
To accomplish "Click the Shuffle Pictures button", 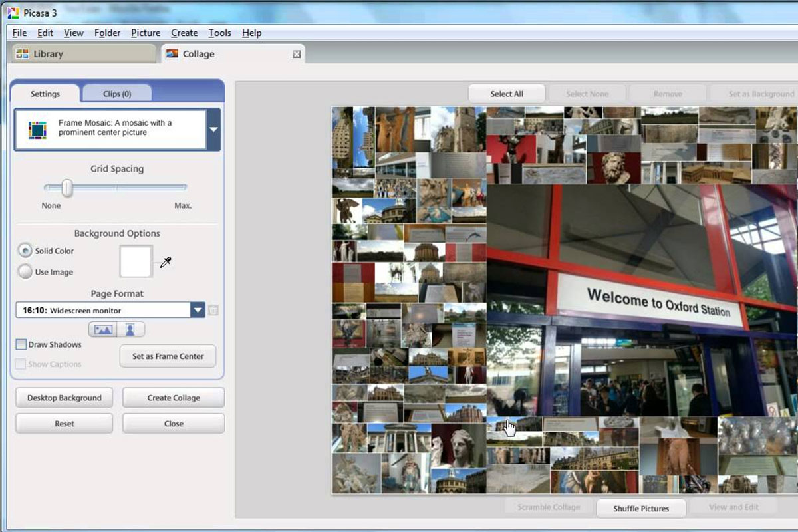I will point(640,508).
